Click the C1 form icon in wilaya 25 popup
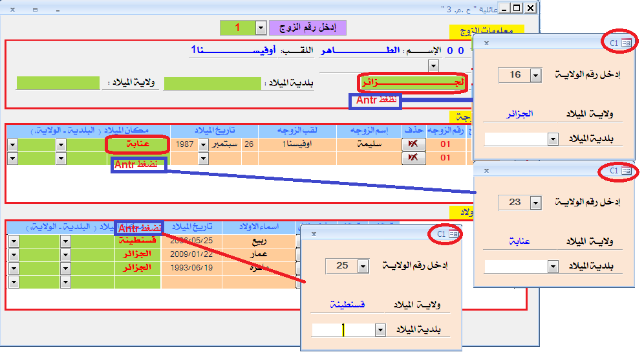The width and height of the screenshot is (644, 363). (x=448, y=234)
